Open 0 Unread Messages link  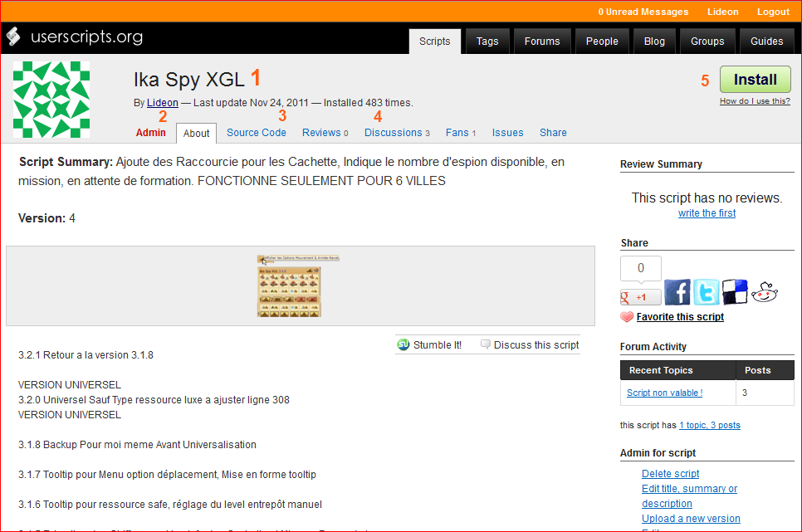click(643, 12)
